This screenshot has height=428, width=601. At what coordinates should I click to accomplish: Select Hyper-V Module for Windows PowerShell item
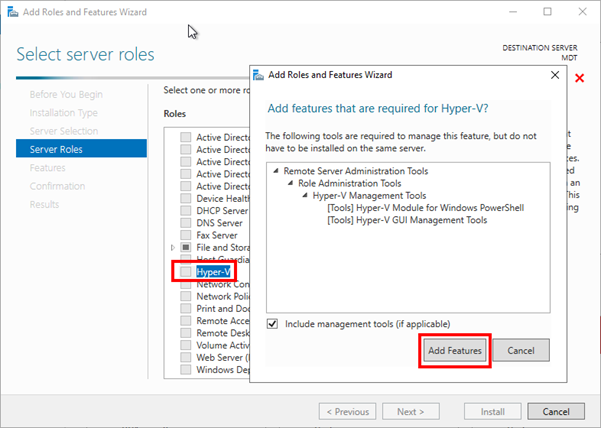point(425,208)
